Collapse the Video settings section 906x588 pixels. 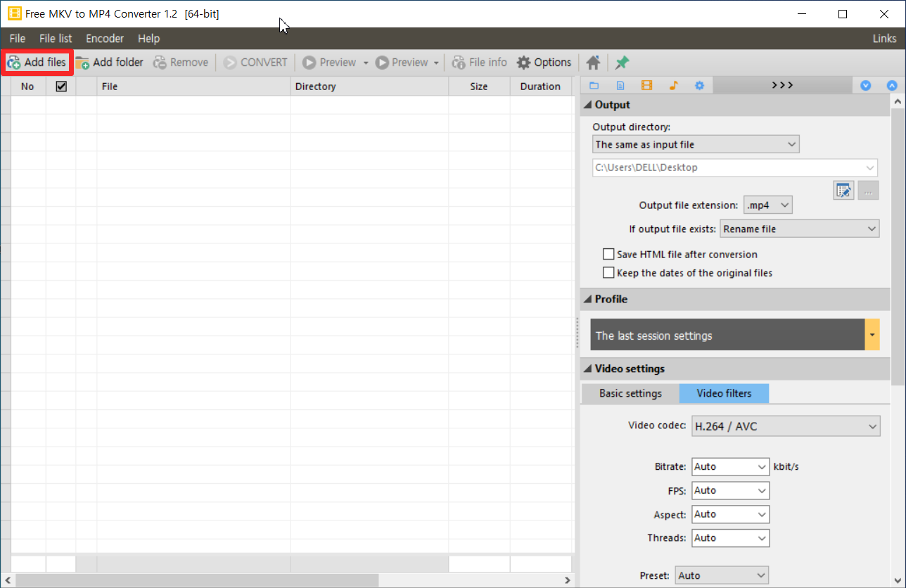[588, 369]
